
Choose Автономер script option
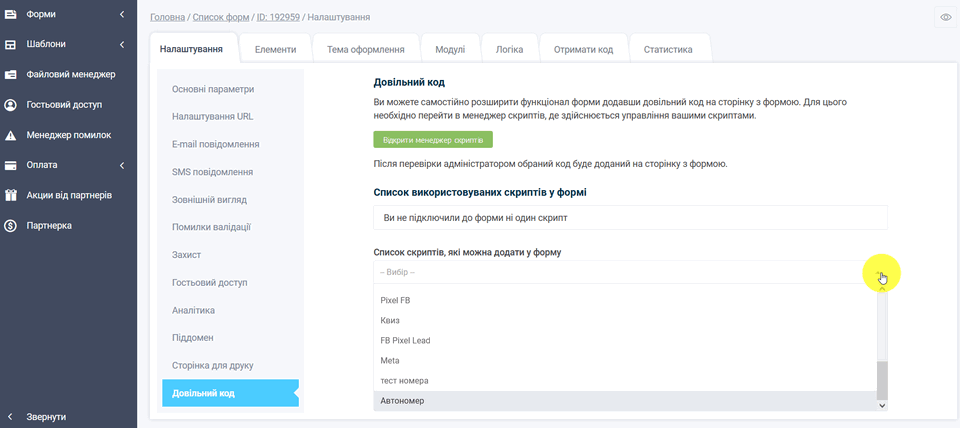pos(625,400)
